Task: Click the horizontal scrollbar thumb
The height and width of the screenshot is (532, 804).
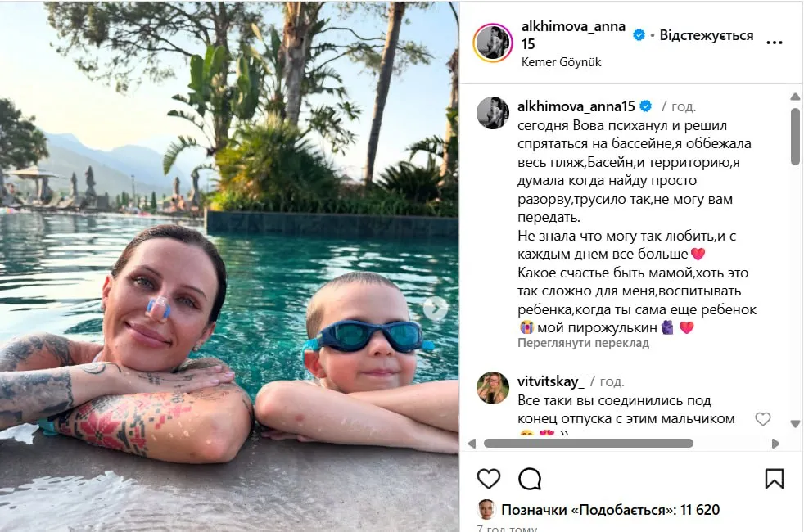Action: [588, 444]
